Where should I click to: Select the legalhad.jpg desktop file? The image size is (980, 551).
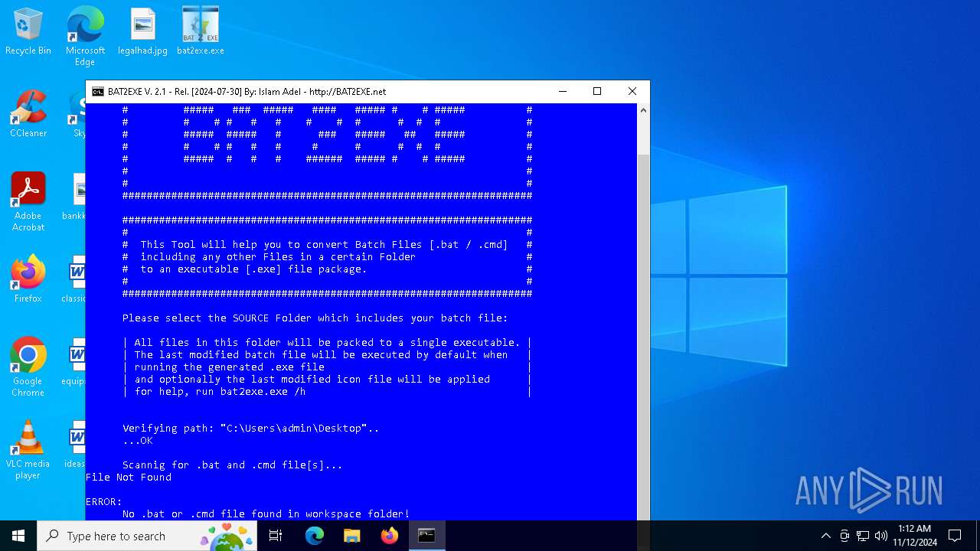coord(142,32)
